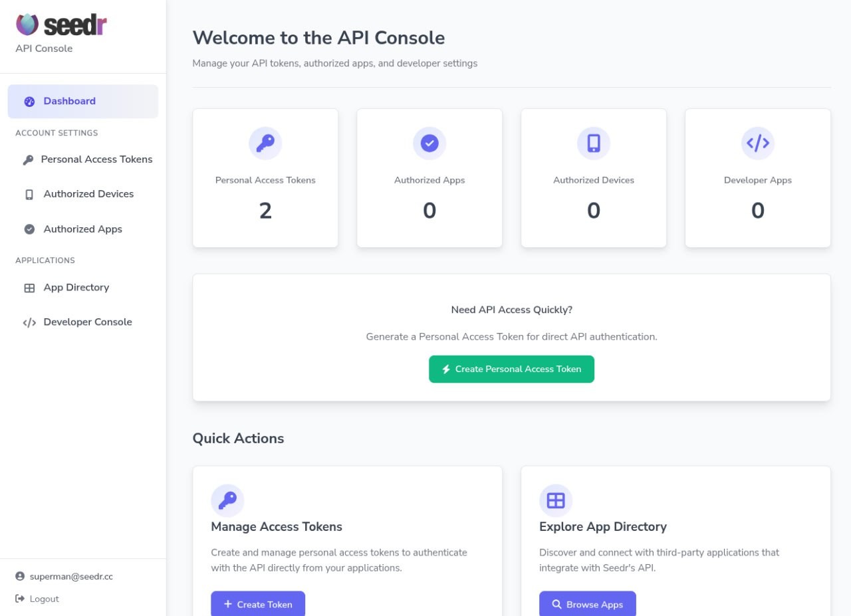851x616 pixels.
Task: Click the user avatar icon beside superman@seedr.cc
Action: (20, 576)
